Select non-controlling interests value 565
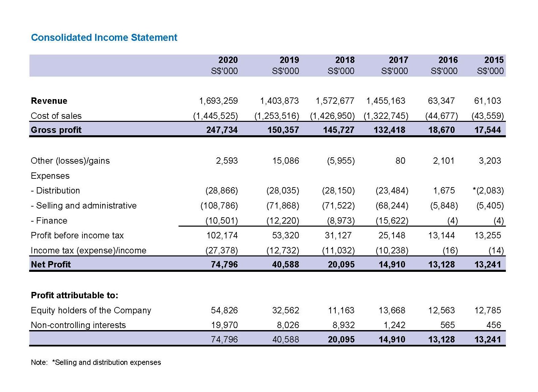The height and width of the screenshot is (392, 538). pyautogui.click(x=448, y=325)
